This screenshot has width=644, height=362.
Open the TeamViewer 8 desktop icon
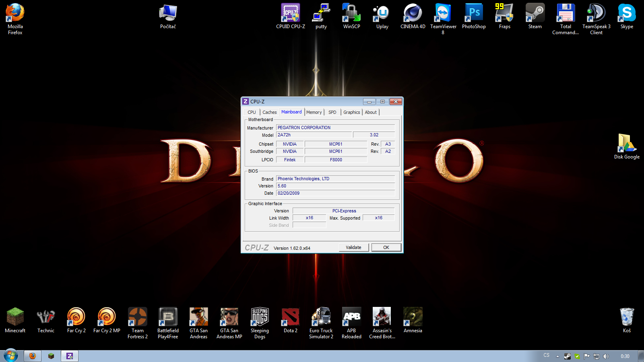point(443,14)
